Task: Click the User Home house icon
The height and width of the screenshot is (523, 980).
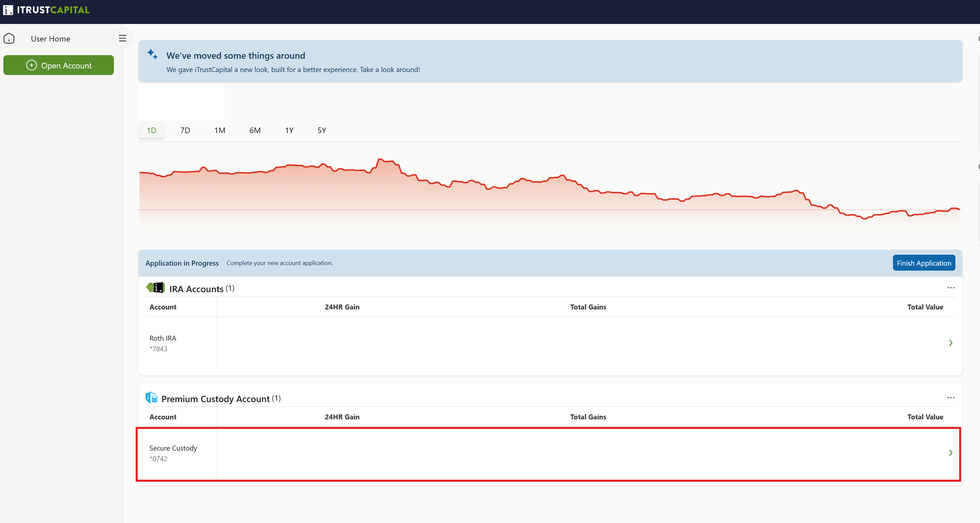Action: pos(9,39)
